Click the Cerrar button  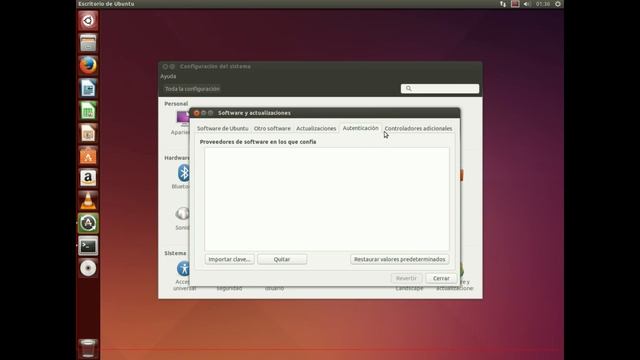pos(441,278)
